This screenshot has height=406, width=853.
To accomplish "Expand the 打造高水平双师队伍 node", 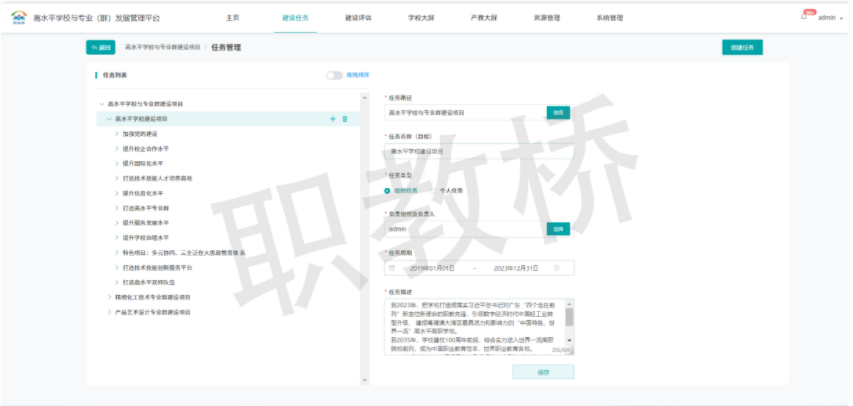I will click(117, 282).
